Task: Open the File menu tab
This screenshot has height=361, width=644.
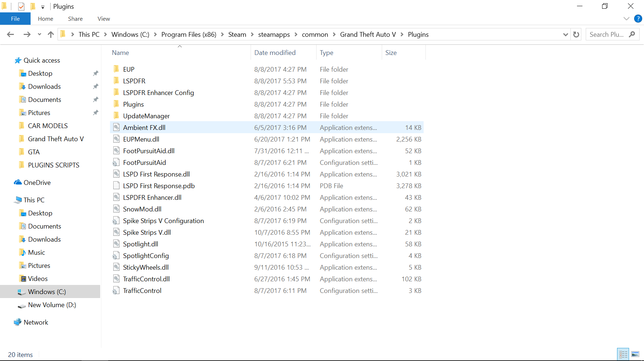Action: tap(15, 19)
